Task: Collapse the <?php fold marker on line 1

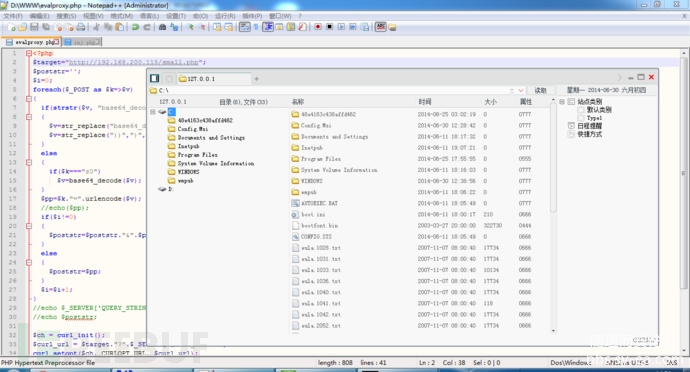Action: 29,53
